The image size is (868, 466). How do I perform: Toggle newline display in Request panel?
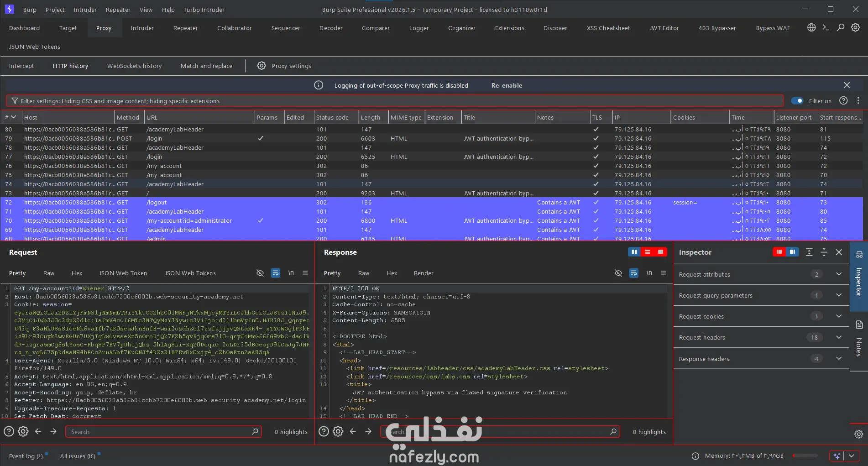pos(291,273)
